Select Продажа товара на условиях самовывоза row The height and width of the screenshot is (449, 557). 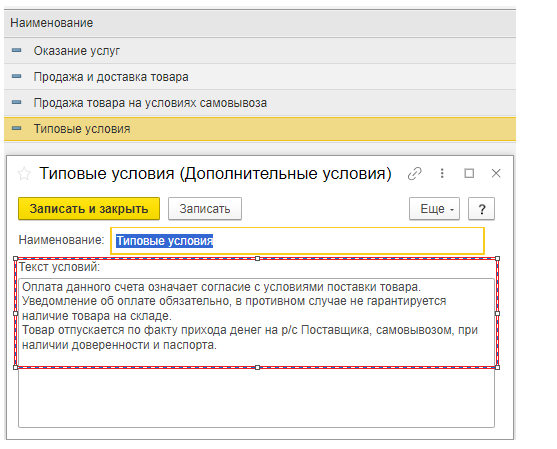point(260,103)
